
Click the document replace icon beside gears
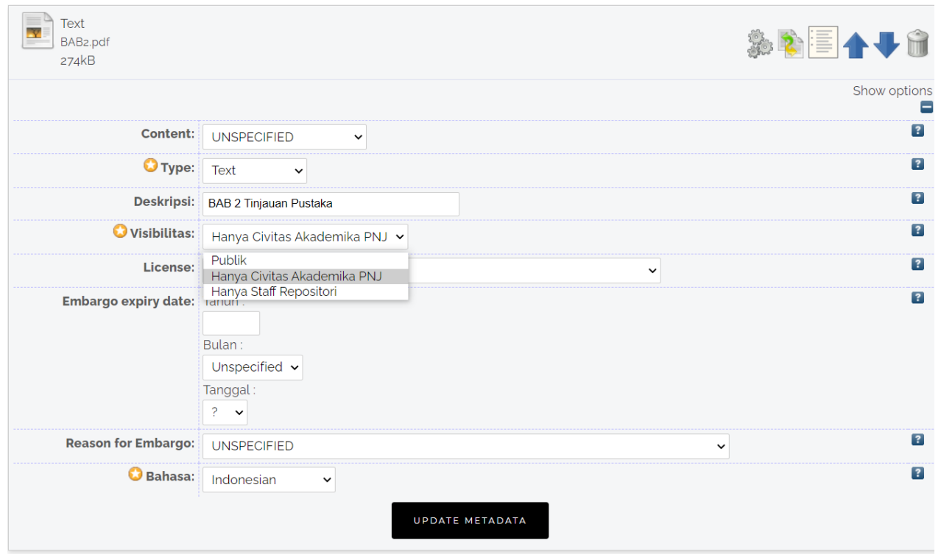[791, 42]
